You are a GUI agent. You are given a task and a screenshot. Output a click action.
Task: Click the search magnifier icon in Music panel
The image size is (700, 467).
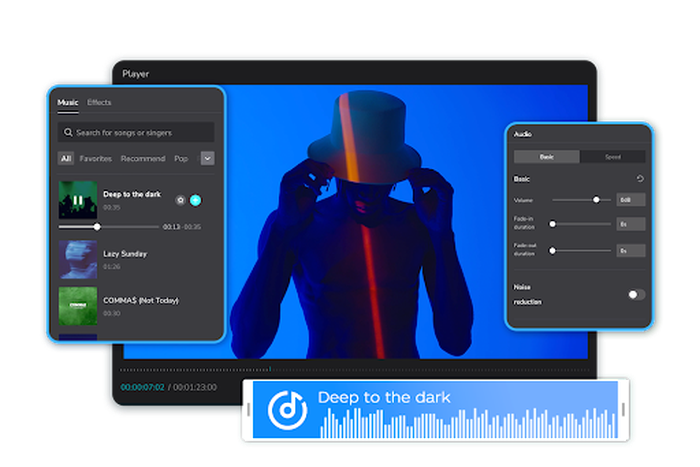[68, 133]
